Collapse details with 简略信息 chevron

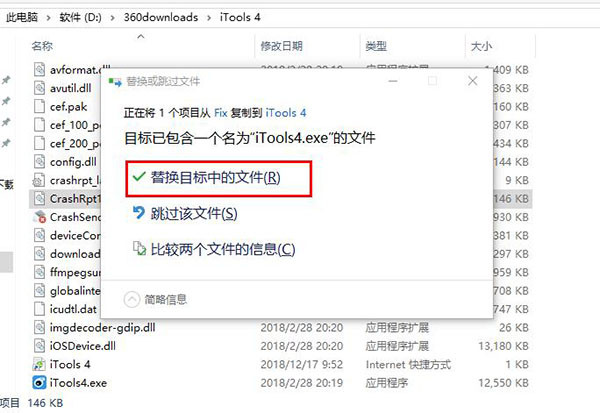tap(132, 299)
